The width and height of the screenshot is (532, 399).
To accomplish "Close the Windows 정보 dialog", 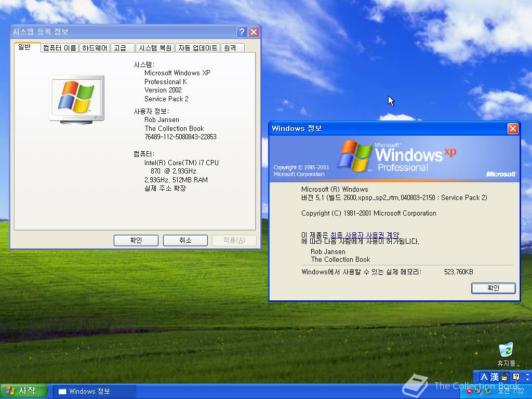I will click(513, 129).
